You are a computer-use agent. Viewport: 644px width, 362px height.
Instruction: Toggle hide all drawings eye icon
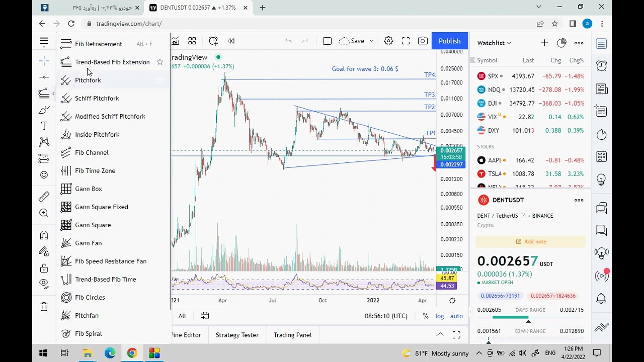pyautogui.click(x=44, y=284)
